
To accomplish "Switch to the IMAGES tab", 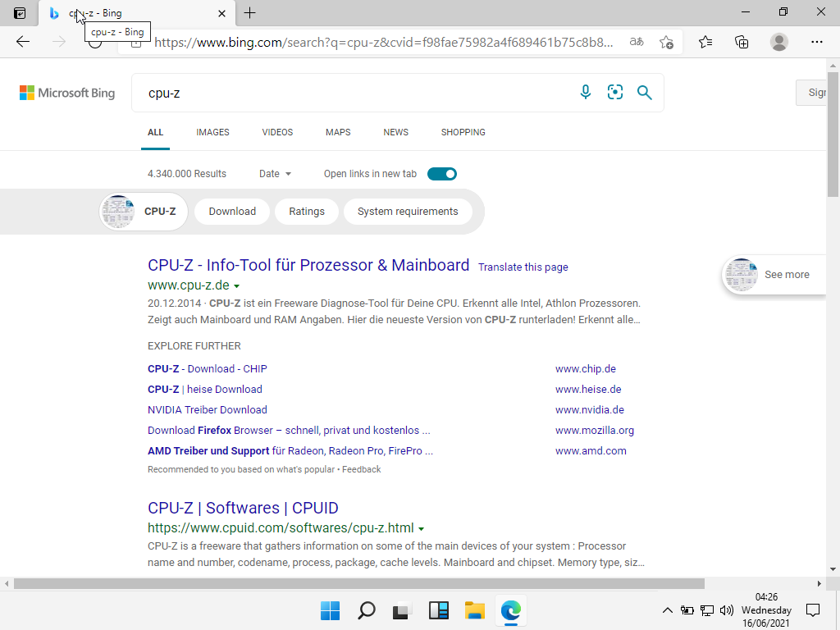I will 212,132.
